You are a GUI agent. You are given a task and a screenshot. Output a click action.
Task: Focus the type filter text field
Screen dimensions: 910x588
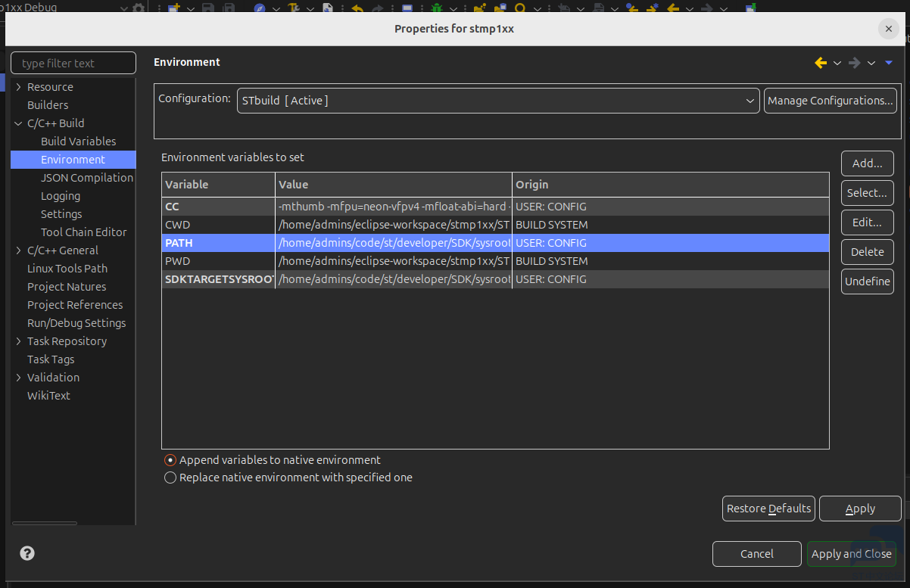coord(73,64)
